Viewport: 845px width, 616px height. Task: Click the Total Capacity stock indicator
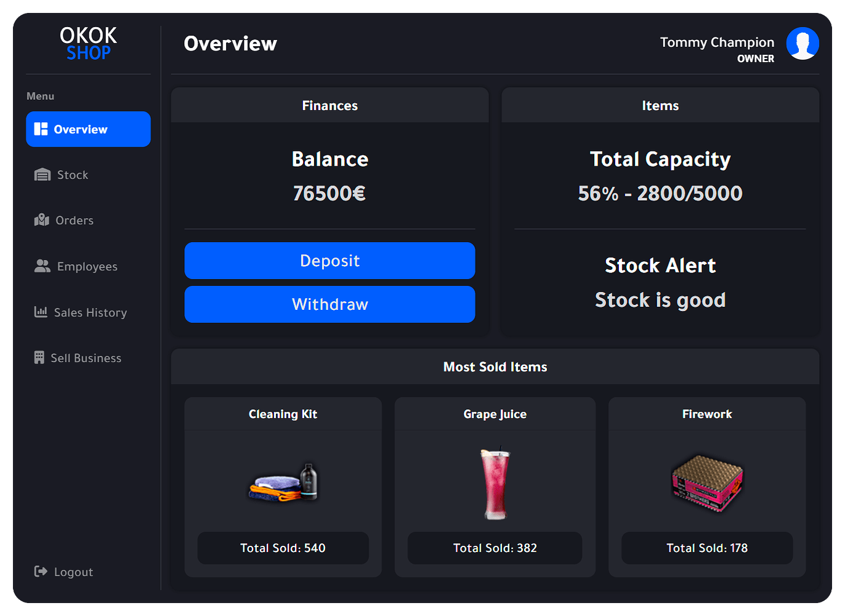(x=660, y=176)
